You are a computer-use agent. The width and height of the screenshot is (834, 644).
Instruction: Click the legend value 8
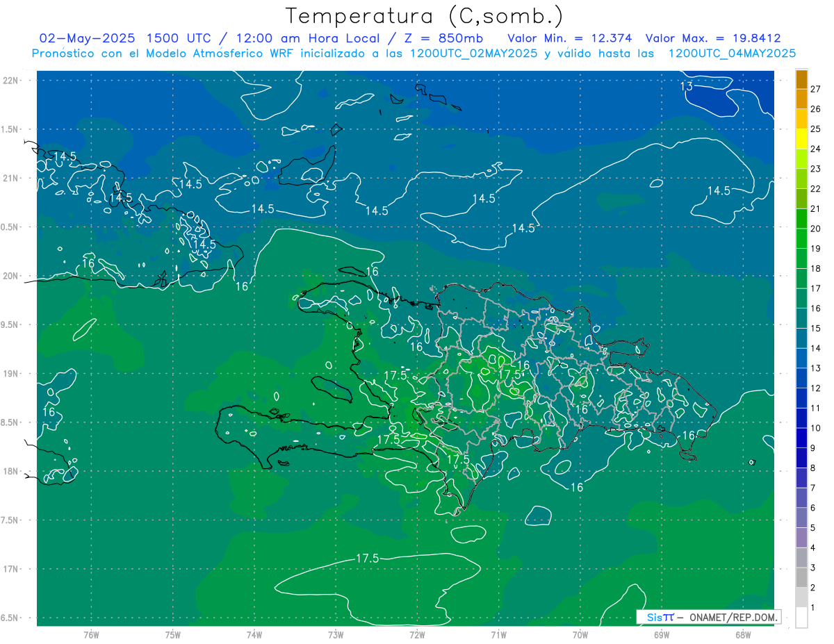(x=813, y=468)
